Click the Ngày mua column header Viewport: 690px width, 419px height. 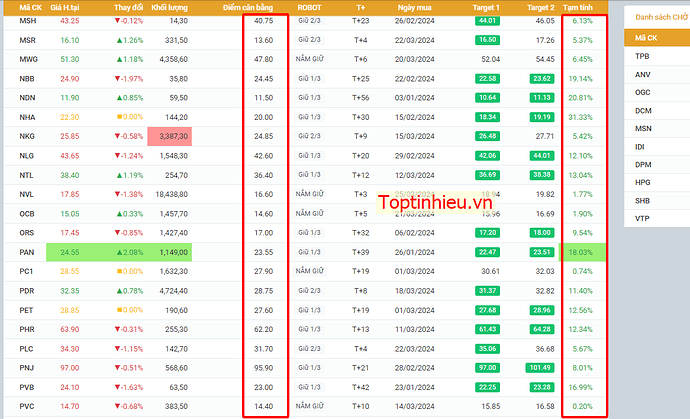tap(415, 7)
